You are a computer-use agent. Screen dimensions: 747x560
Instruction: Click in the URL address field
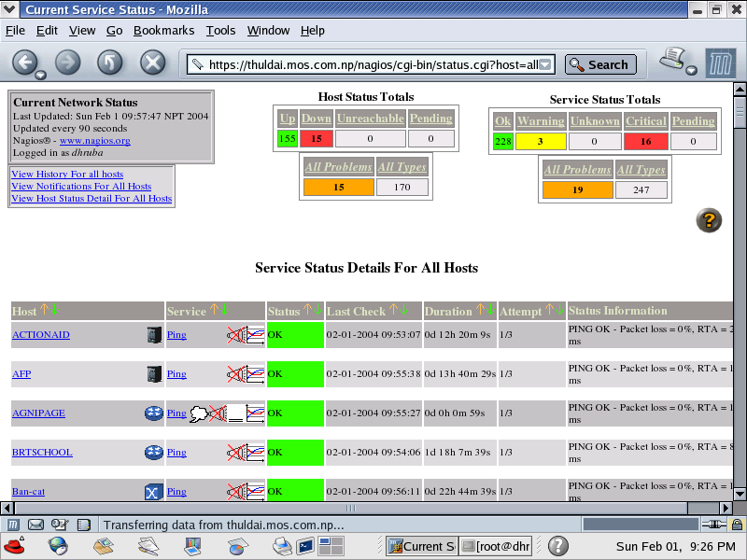pyautogui.click(x=372, y=64)
